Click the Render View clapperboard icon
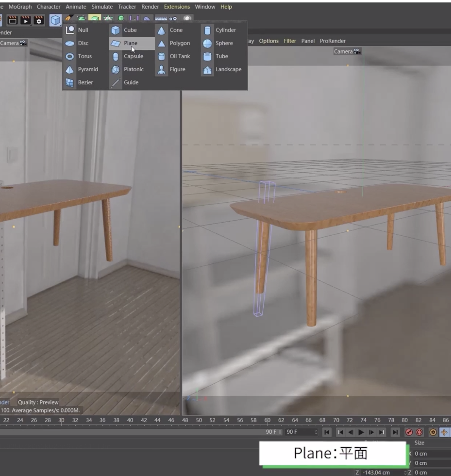Viewport: 451px width, 476px height. [x=12, y=20]
